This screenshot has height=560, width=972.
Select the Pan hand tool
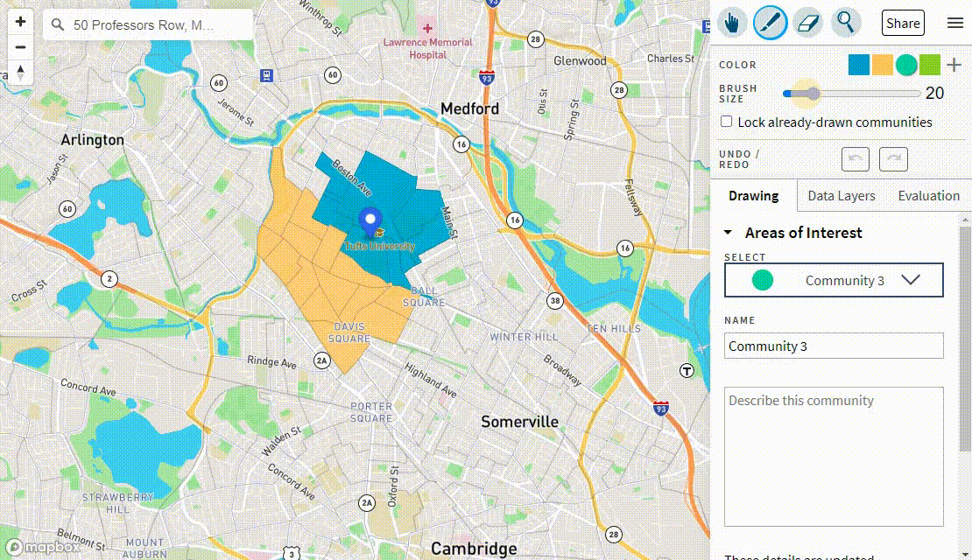(x=732, y=23)
